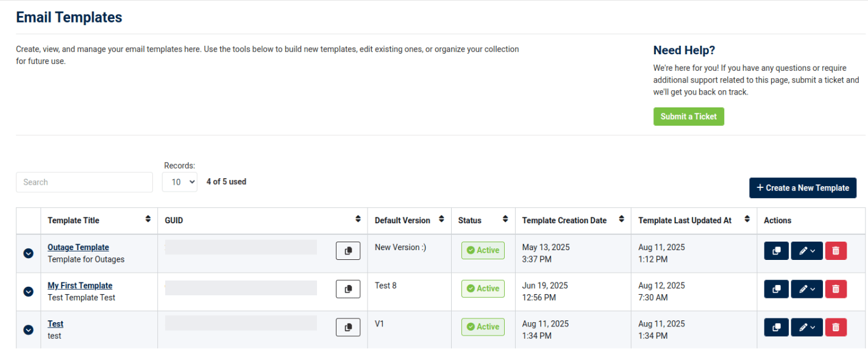This screenshot has width=868, height=349.
Task: Delete the Outage Template
Action: (836, 251)
